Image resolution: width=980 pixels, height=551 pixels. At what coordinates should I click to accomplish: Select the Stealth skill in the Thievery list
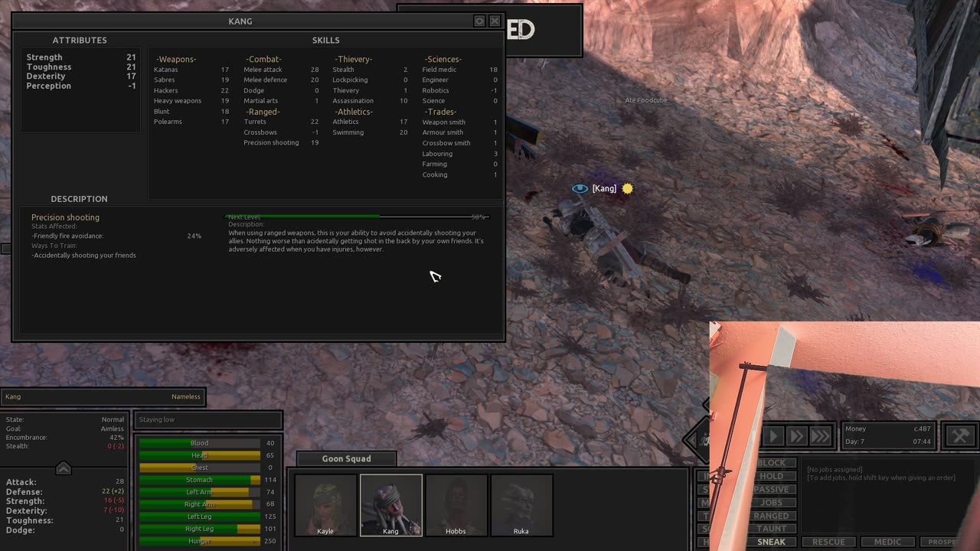point(370,70)
